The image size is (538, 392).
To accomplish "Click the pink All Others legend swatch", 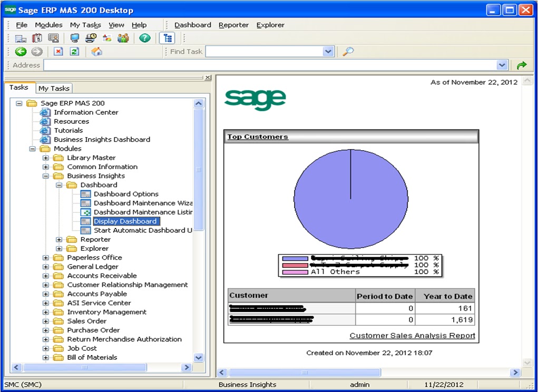I will [295, 272].
